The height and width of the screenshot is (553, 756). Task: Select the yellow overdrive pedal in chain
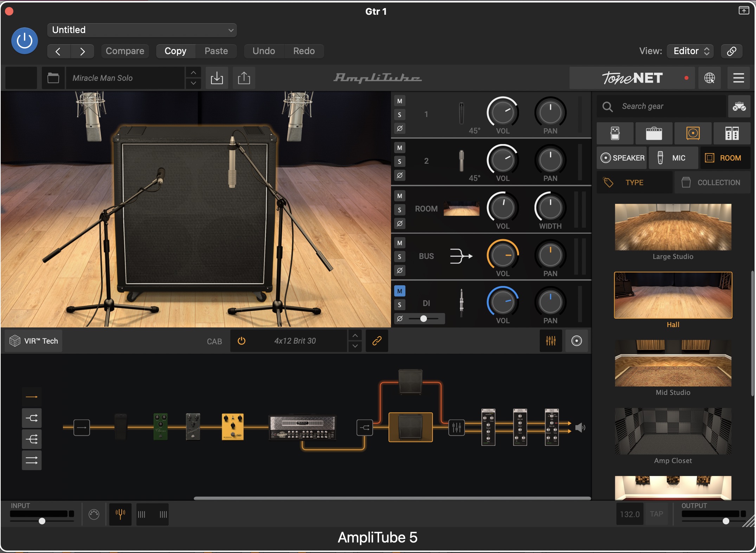tap(232, 427)
